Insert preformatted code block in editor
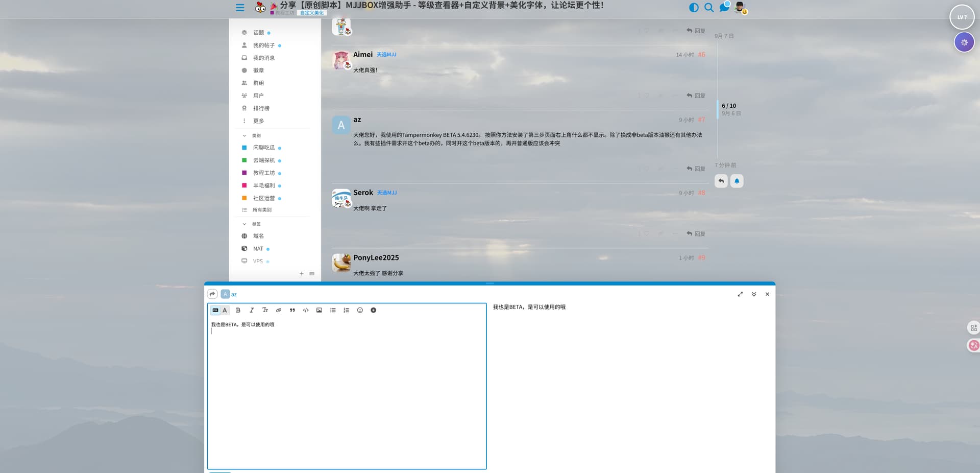Screen dimensions: 980x473 click(306, 310)
